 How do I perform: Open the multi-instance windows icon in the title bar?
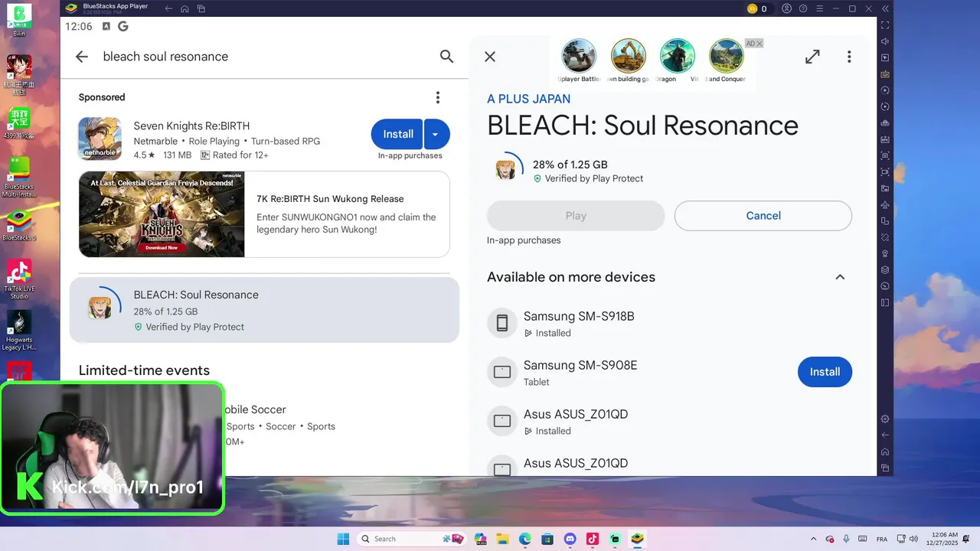click(x=201, y=8)
